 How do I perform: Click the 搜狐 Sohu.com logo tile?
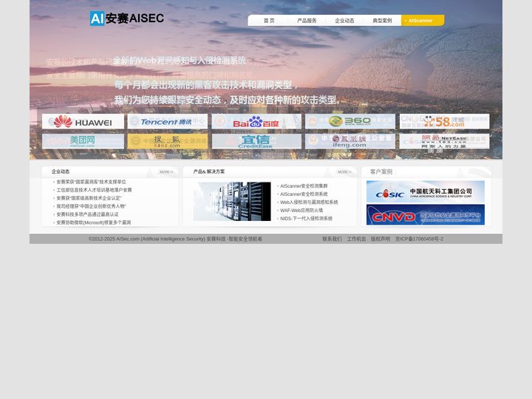coord(168,141)
